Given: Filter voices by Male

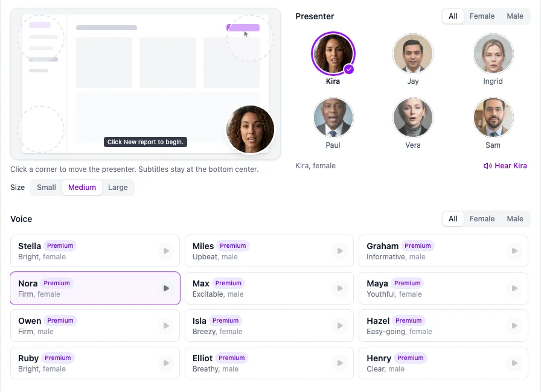Looking at the screenshot, I should 515,219.
